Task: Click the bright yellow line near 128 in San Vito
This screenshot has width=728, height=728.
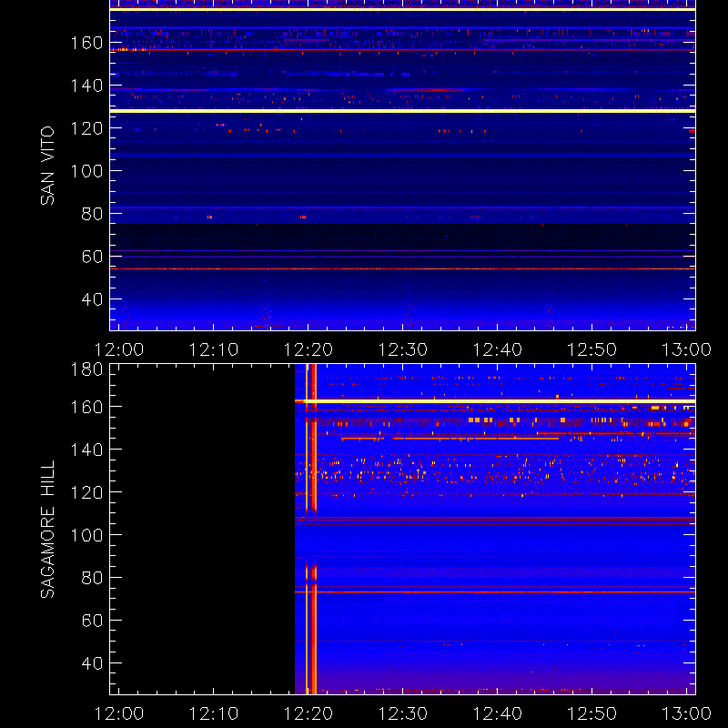Action: pyautogui.click(x=402, y=111)
